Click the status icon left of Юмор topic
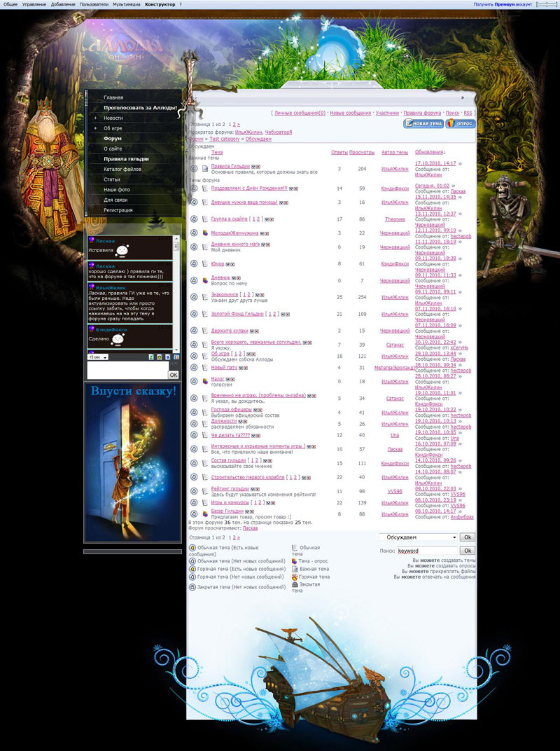 click(194, 264)
